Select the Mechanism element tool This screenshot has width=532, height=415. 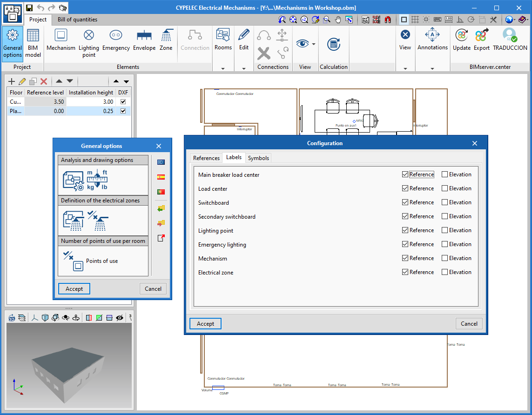click(61, 40)
